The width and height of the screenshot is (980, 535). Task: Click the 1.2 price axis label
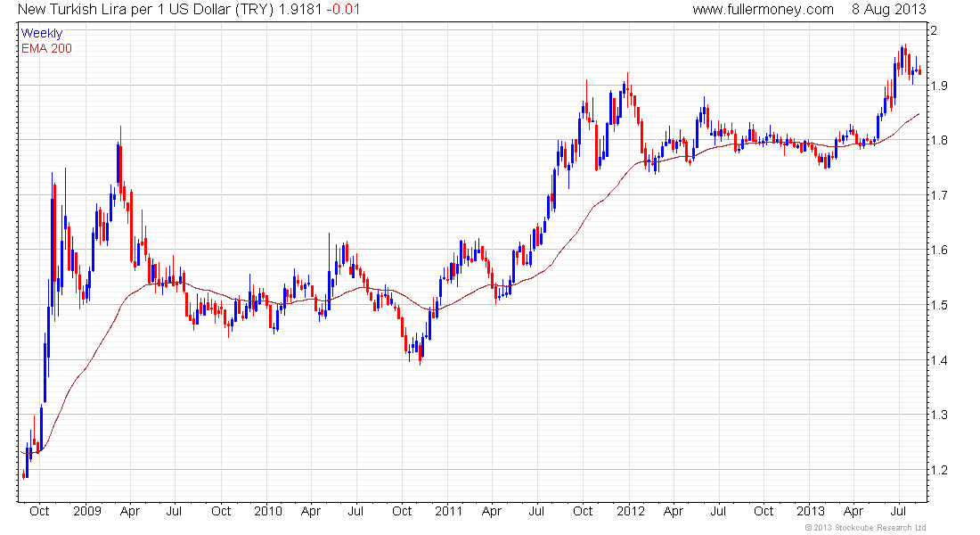point(938,470)
